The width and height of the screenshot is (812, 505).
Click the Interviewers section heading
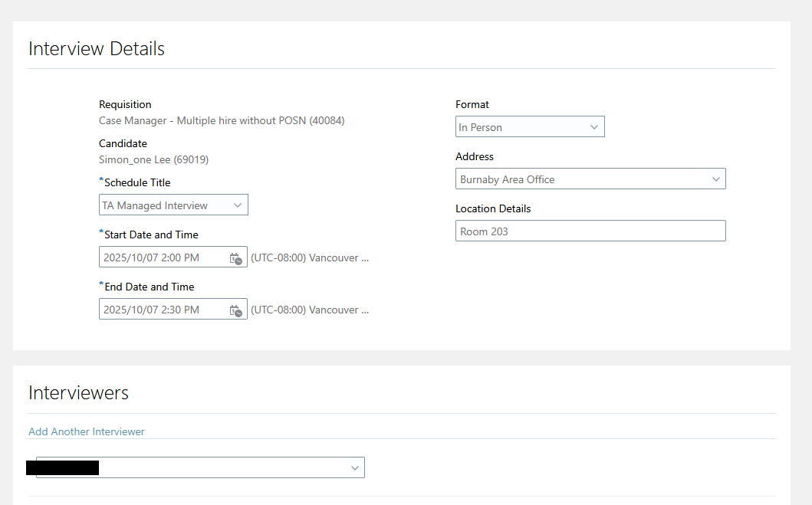pos(78,393)
